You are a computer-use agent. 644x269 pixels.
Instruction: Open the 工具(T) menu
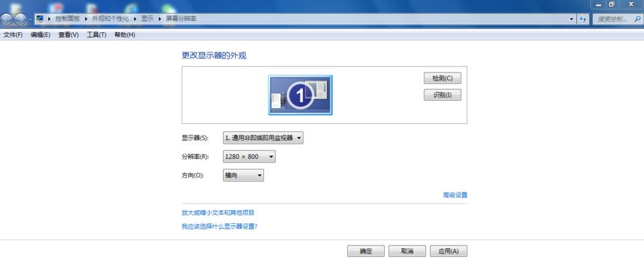click(96, 35)
